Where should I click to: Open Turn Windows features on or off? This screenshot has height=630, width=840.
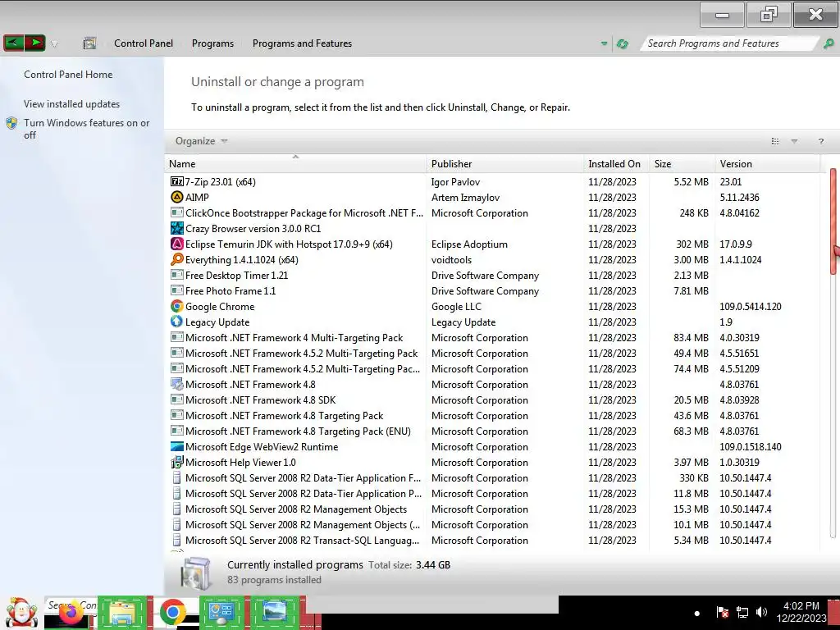tap(86, 129)
